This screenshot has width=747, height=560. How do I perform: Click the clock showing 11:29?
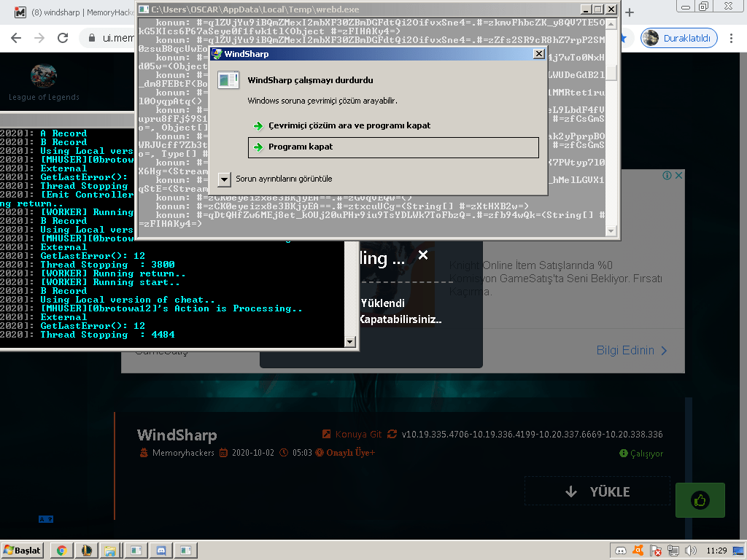[716, 551]
